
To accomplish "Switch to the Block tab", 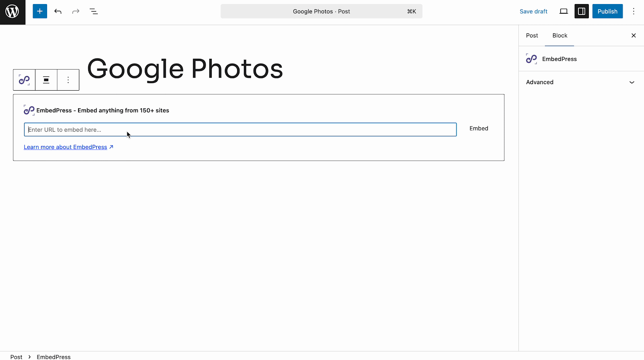I will (x=559, y=35).
